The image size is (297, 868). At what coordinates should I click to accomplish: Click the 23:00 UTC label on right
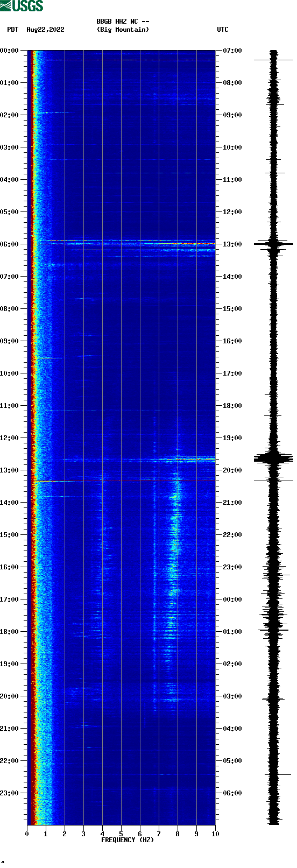(x=232, y=567)
